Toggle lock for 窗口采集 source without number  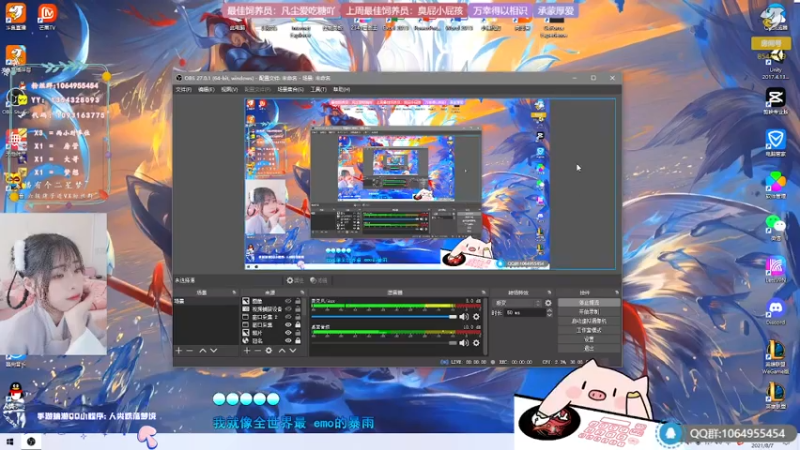click(298, 324)
